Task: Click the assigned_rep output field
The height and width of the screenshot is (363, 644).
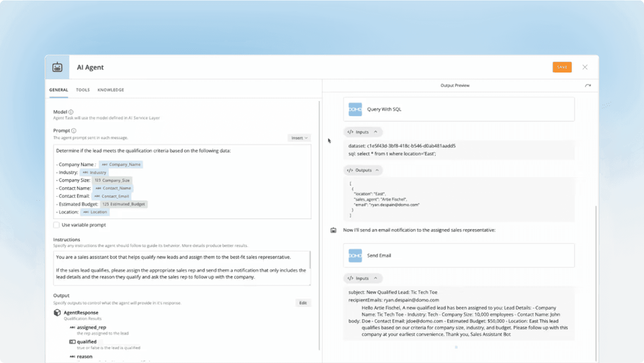Action: [x=91, y=328]
